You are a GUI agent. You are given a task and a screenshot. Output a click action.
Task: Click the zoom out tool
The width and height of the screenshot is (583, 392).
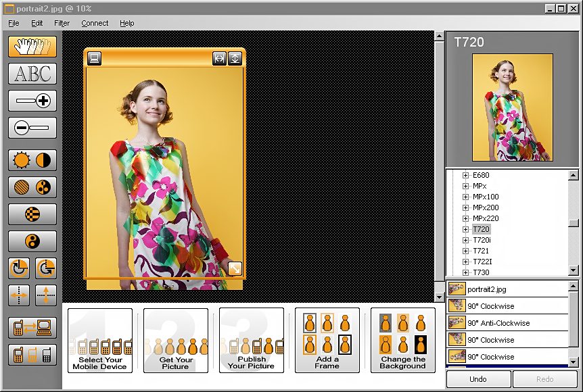32,128
